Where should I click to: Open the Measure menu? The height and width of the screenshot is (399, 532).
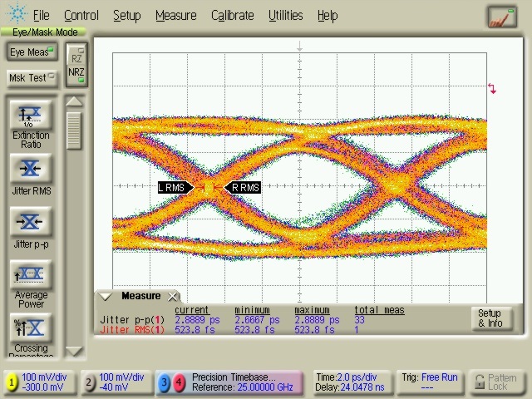pos(175,15)
